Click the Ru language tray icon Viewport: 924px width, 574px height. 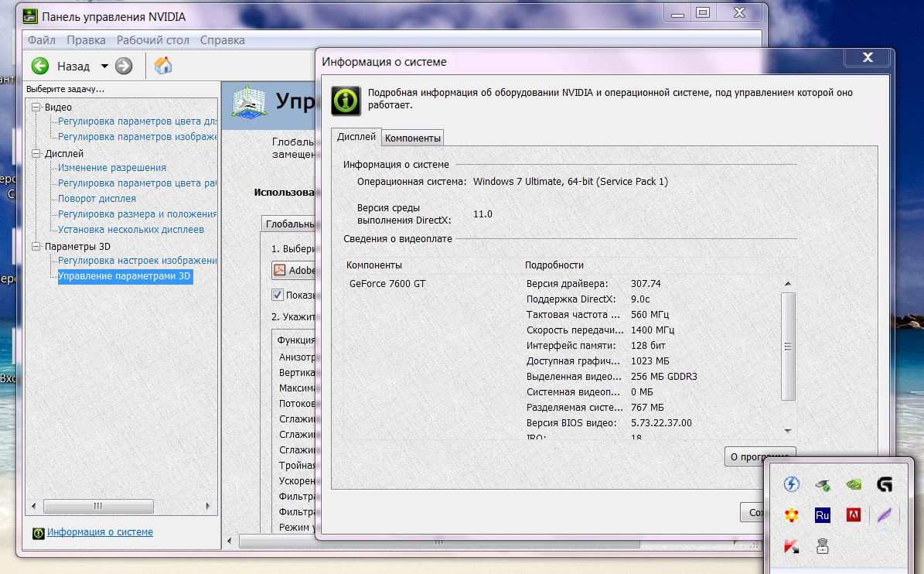(x=822, y=515)
